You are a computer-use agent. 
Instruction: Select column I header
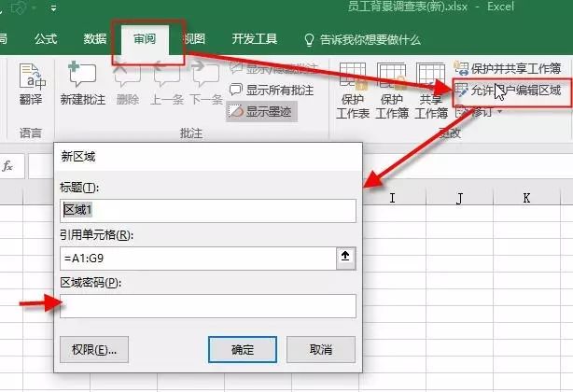[x=393, y=198]
